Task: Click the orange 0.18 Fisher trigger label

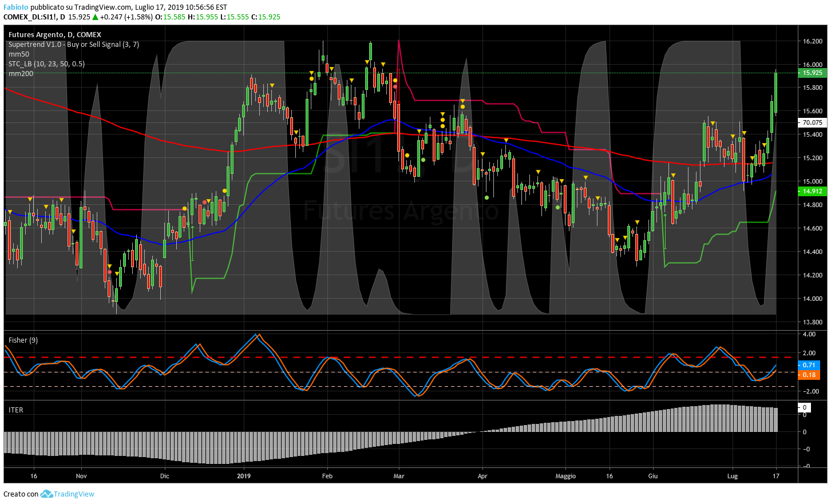Action: click(809, 375)
